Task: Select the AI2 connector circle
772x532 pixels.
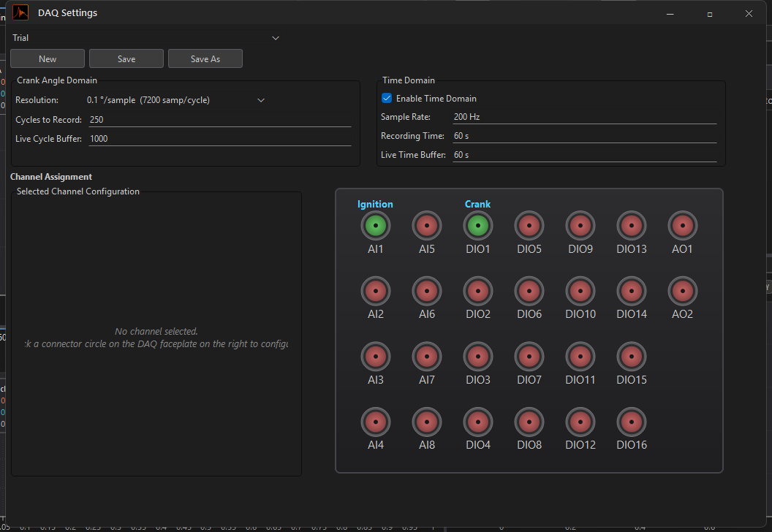Action: point(376,291)
